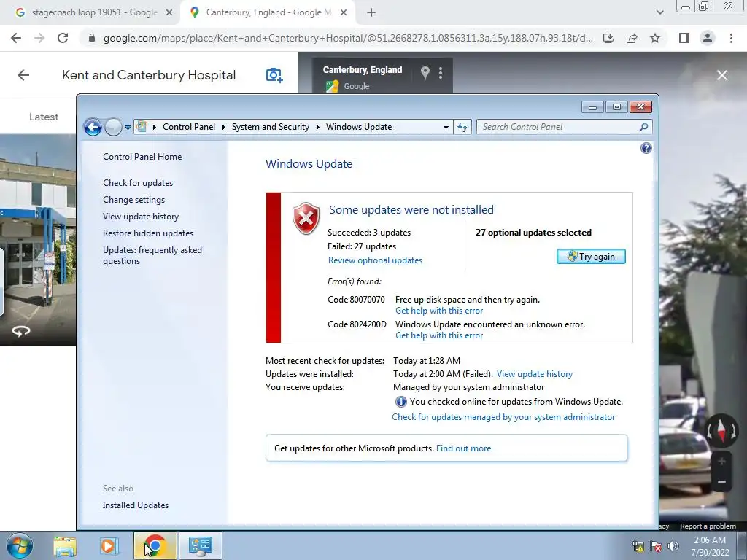The width and height of the screenshot is (747, 560).
Task: Bookmark this page with star icon
Action: (x=655, y=38)
